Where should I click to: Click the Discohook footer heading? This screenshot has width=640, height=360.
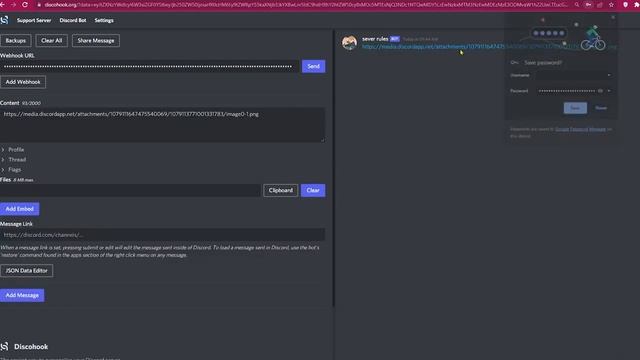[x=31, y=347]
